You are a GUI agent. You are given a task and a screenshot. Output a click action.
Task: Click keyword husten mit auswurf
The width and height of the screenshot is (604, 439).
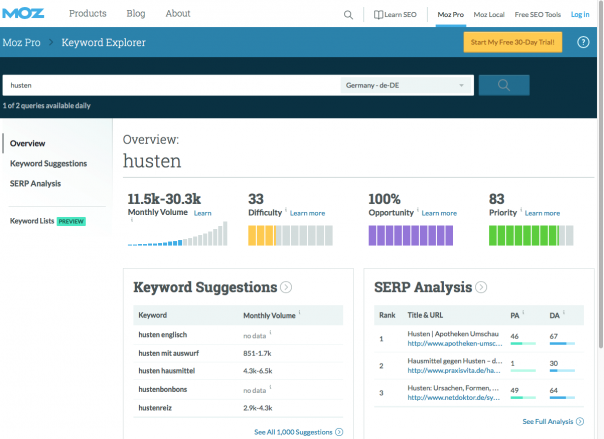click(169, 353)
